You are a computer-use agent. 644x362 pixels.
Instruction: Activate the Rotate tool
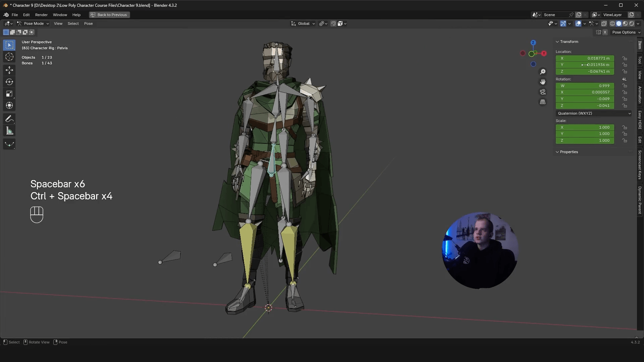point(9,81)
